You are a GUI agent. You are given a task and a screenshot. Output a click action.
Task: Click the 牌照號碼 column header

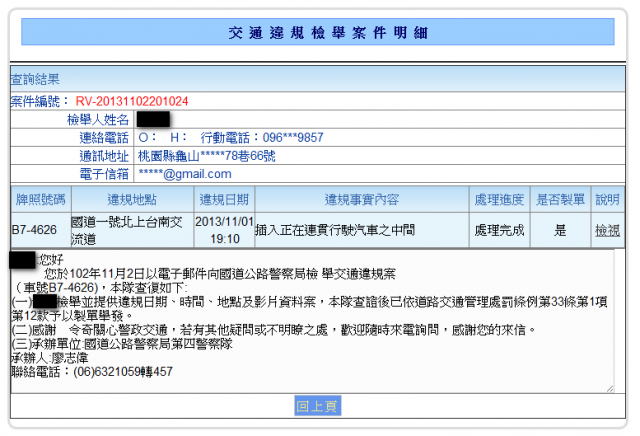(41, 199)
